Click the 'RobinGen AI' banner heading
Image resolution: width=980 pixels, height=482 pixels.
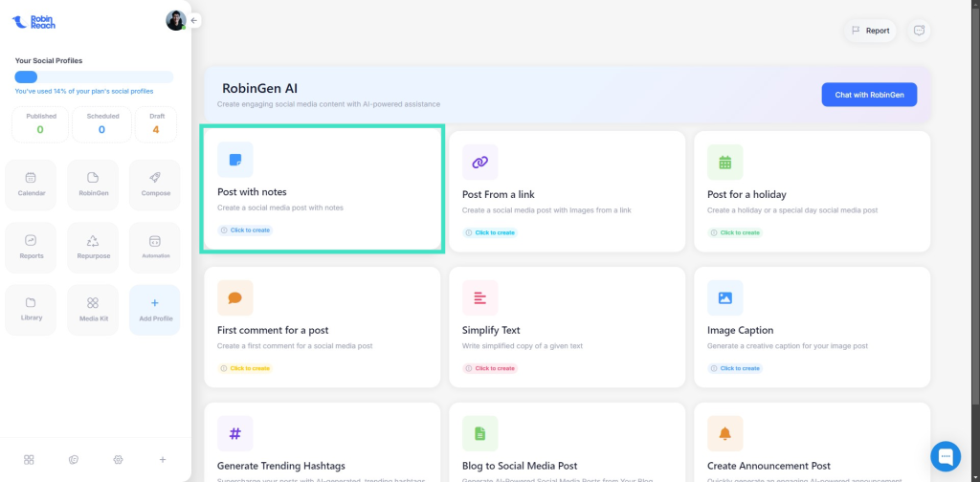coord(260,89)
